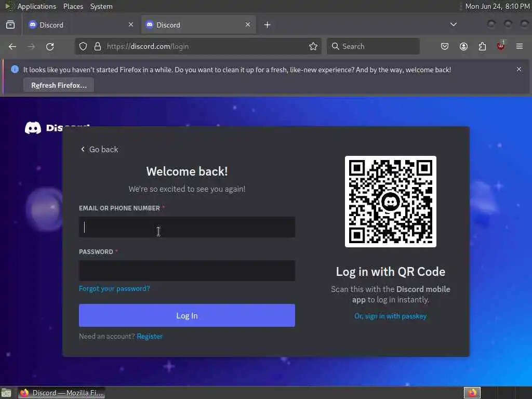The width and height of the screenshot is (532, 399).
Task: Open a new tab with plus button
Action: click(268, 25)
